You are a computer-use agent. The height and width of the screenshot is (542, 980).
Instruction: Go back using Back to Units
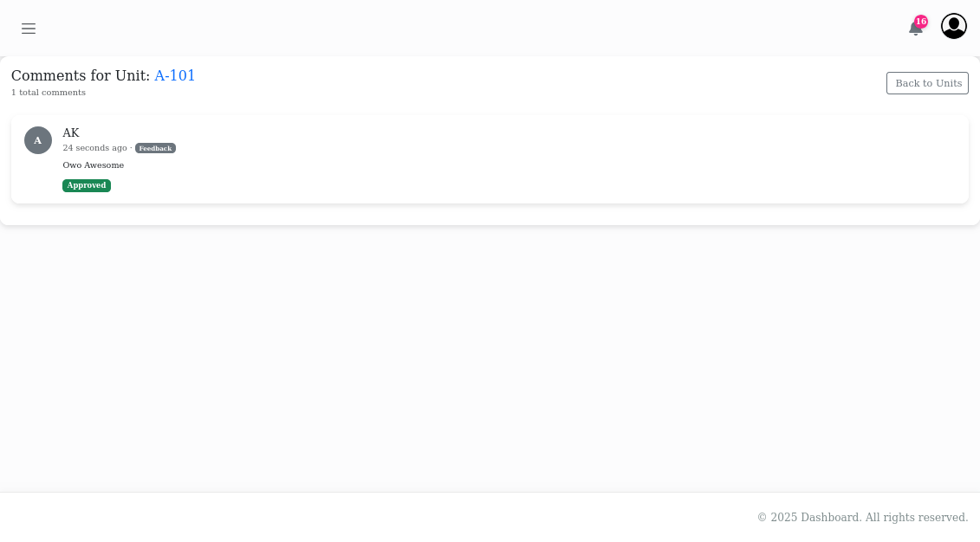point(927,83)
